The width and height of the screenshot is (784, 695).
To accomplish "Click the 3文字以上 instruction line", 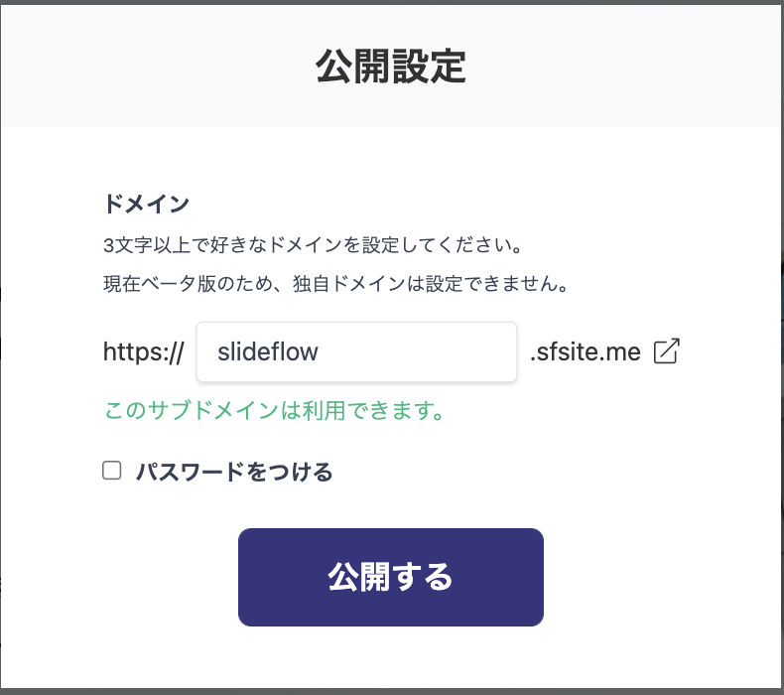I will point(313,243).
